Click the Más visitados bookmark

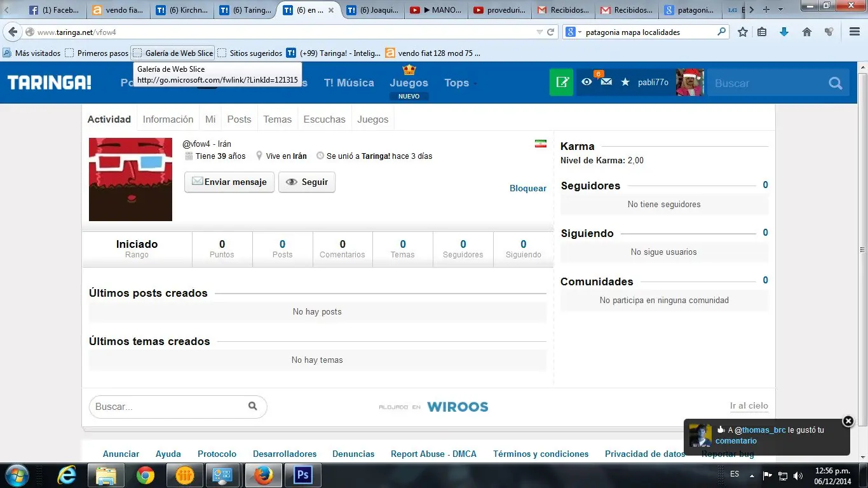(32, 53)
